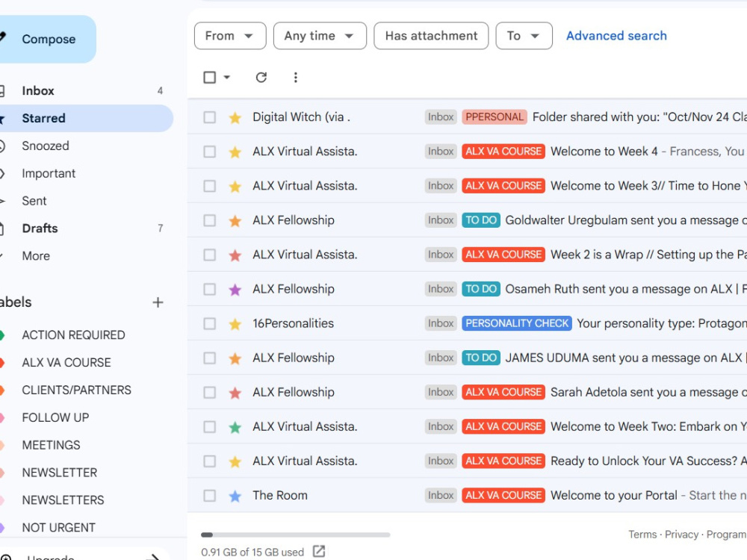Open the Sent folder
Screen dimensions: 747x560
[34, 201]
